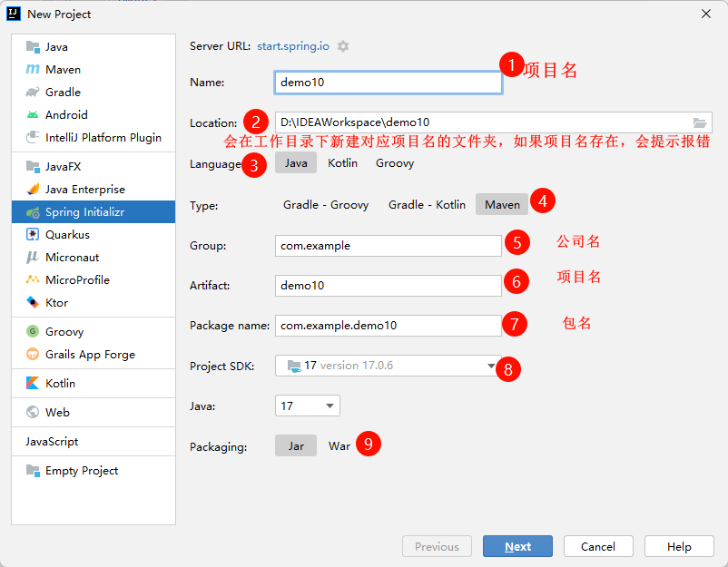This screenshot has height=567, width=728.
Task: Open Server URL settings gear
Action: coord(342,46)
